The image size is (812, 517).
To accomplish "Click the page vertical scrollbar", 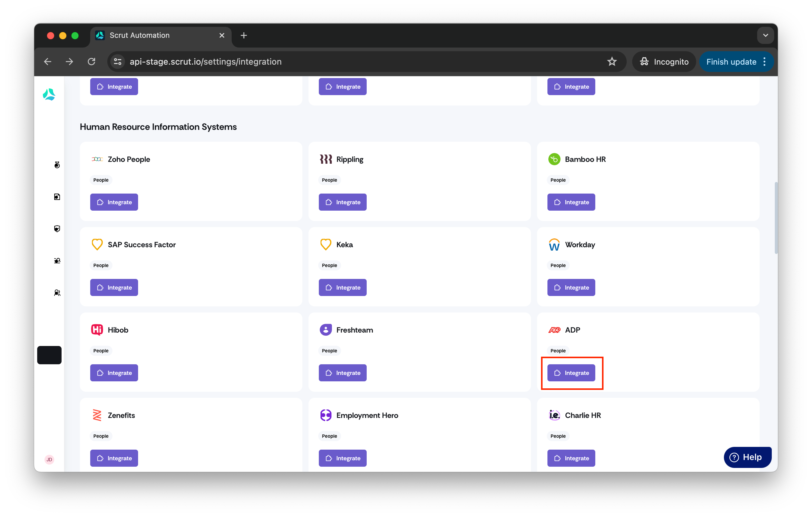I will [776, 218].
